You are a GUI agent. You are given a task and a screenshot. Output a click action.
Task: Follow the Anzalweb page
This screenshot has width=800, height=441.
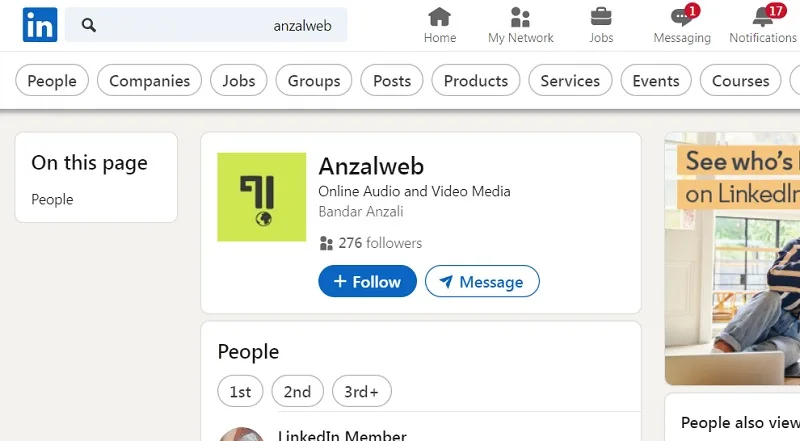367,281
